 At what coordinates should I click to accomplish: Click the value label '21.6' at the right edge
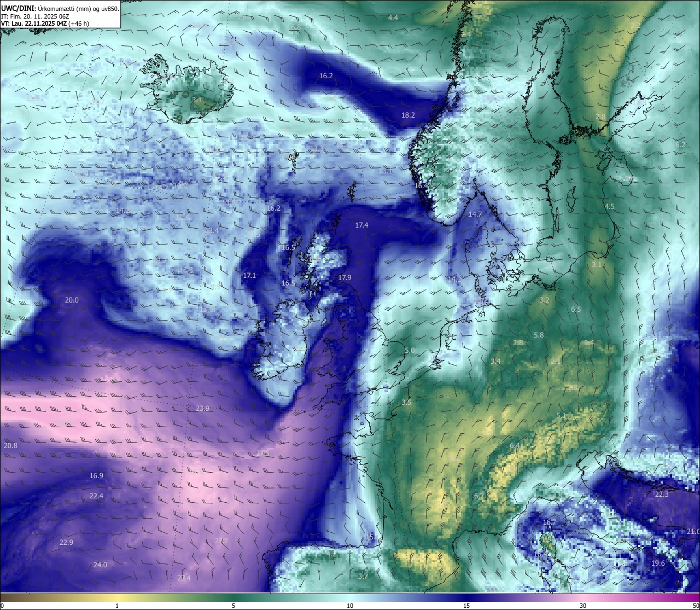tap(693, 532)
